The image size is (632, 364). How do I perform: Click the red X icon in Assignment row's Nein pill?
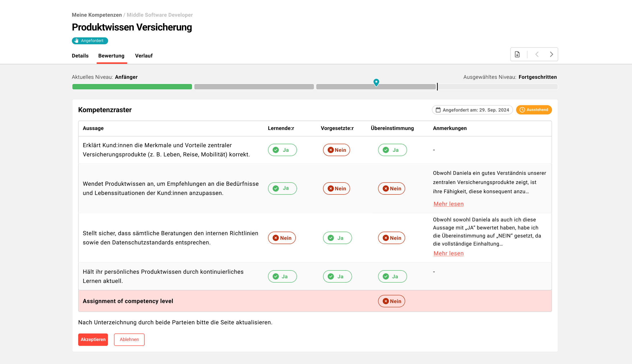pos(386,301)
